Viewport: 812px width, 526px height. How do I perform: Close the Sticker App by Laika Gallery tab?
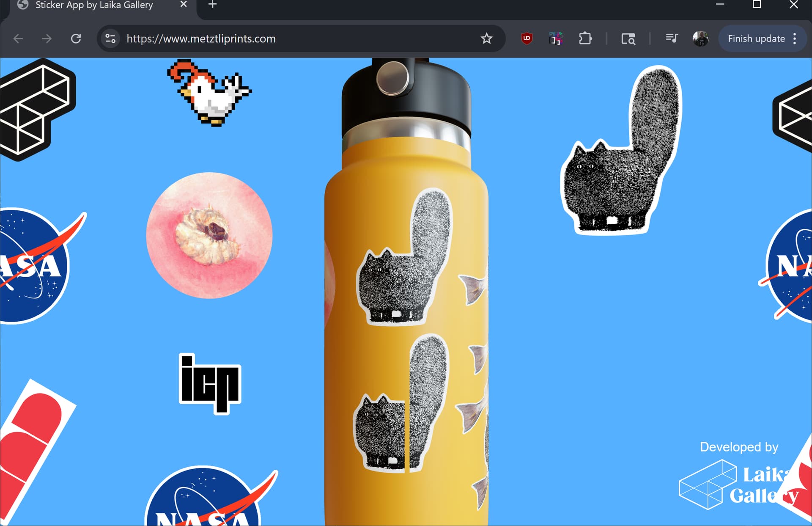tap(184, 4)
